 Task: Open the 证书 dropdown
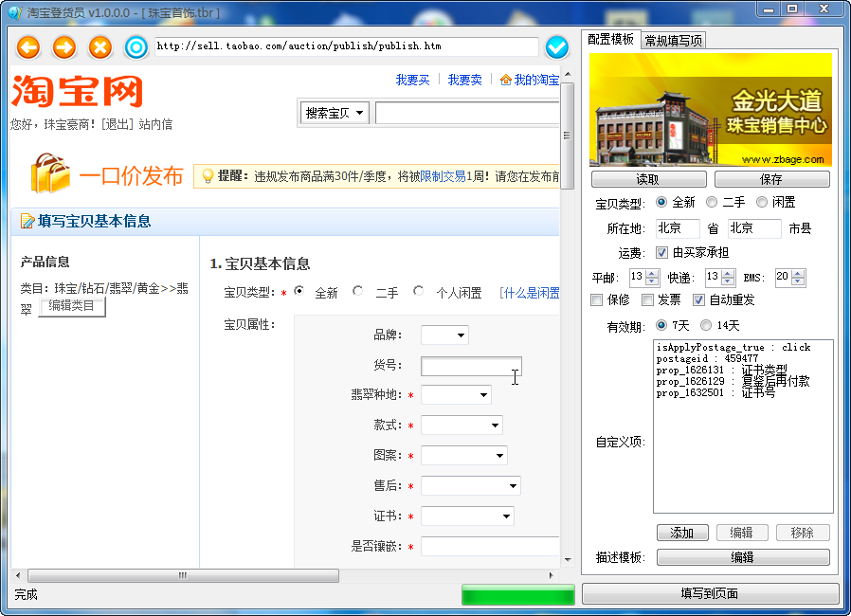click(x=467, y=516)
